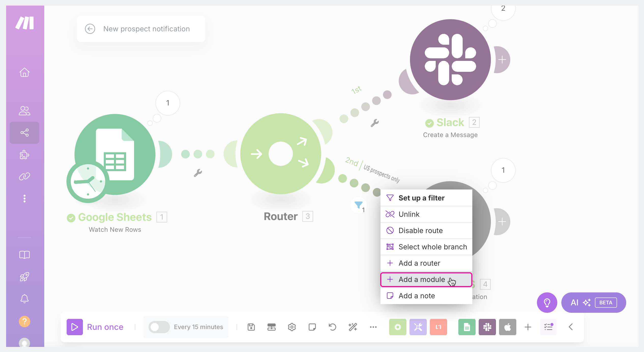Collapse toolbar with left chevron
The width and height of the screenshot is (644, 352).
tap(571, 327)
